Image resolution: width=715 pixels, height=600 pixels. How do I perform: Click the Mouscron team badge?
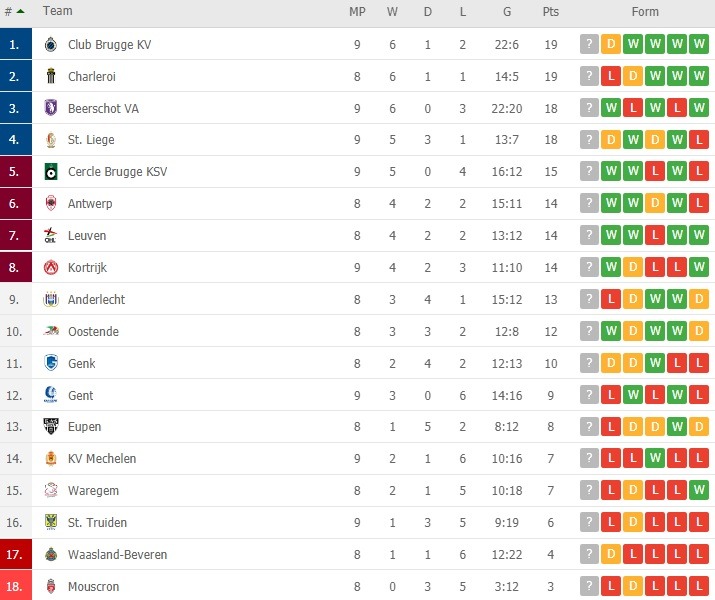[x=51, y=586]
